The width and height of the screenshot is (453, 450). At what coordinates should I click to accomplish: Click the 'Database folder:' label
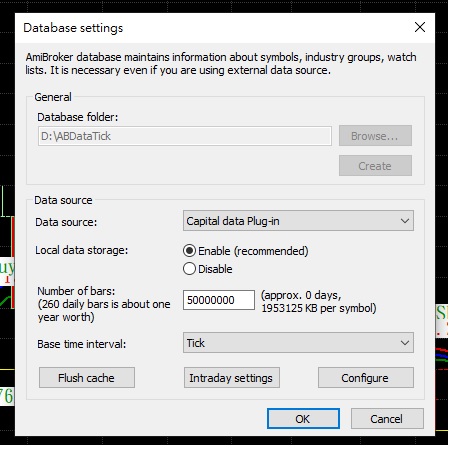click(x=78, y=117)
